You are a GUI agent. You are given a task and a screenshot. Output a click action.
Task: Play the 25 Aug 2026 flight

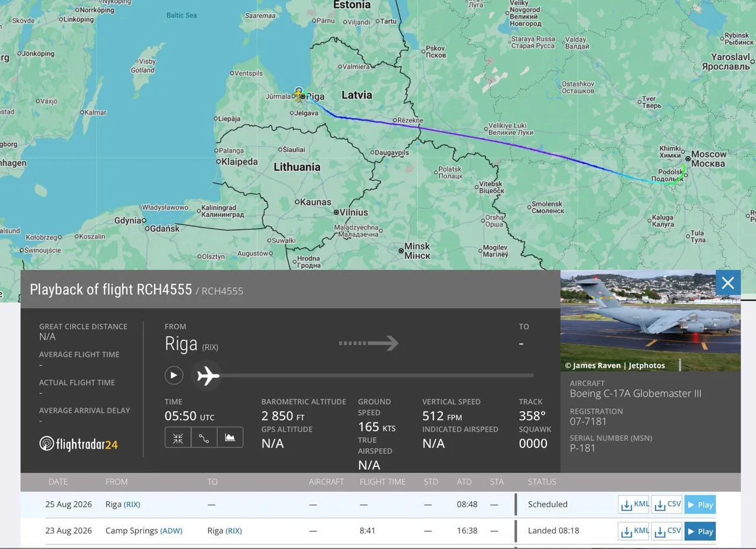(x=700, y=505)
